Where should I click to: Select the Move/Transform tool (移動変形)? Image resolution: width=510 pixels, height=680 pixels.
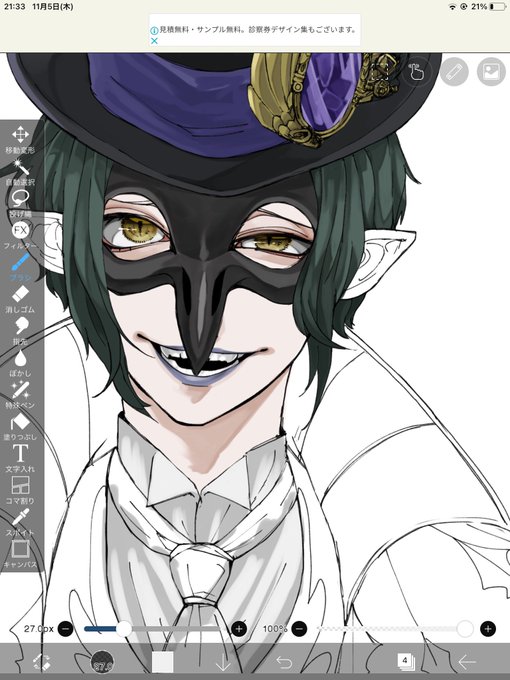click(x=20, y=140)
